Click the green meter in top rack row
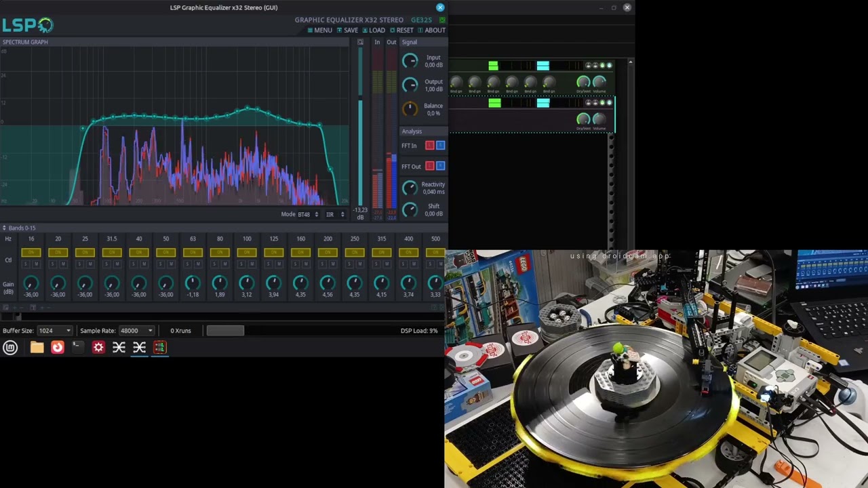Screen dimensions: 868x488 (x=493, y=66)
